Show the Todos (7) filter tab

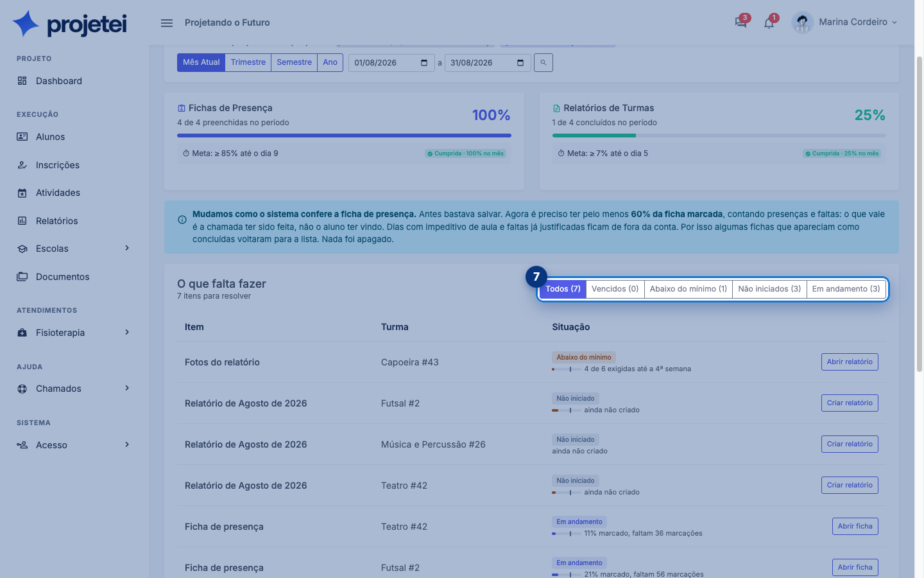pos(563,289)
